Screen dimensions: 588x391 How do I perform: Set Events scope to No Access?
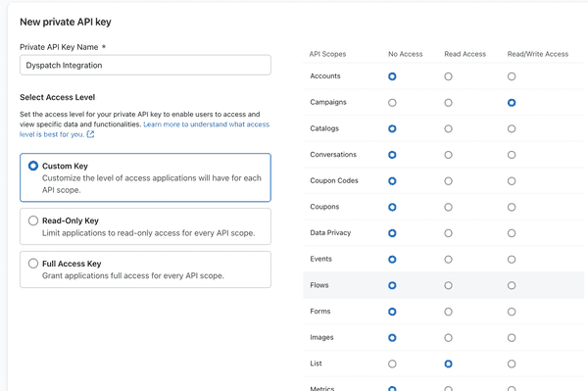[x=392, y=260]
